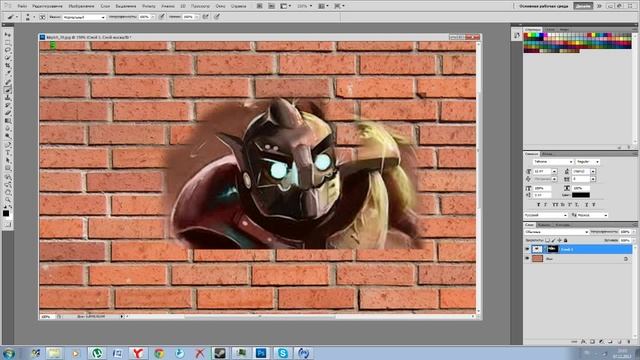Switch to the Слои panel tab
This screenshot has width=640, height=360.
[529, 225]
